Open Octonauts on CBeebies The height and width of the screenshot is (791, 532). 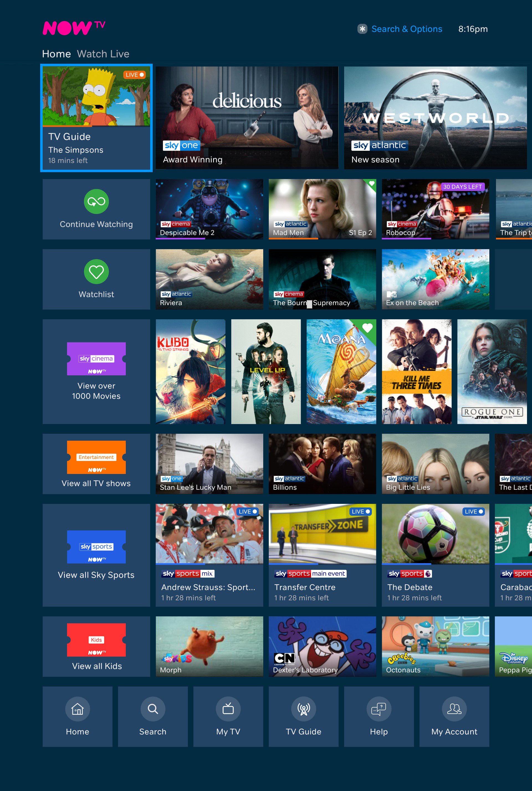435,646
